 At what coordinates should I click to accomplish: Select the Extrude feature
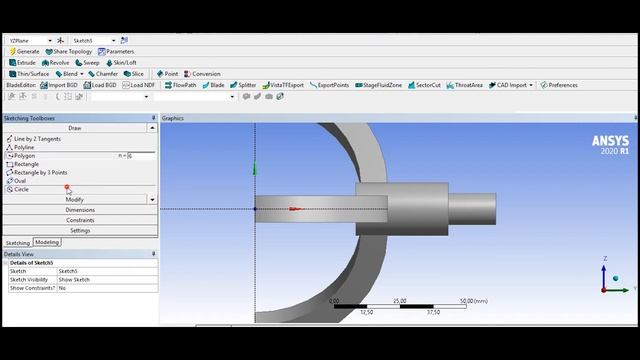(22, 62)
